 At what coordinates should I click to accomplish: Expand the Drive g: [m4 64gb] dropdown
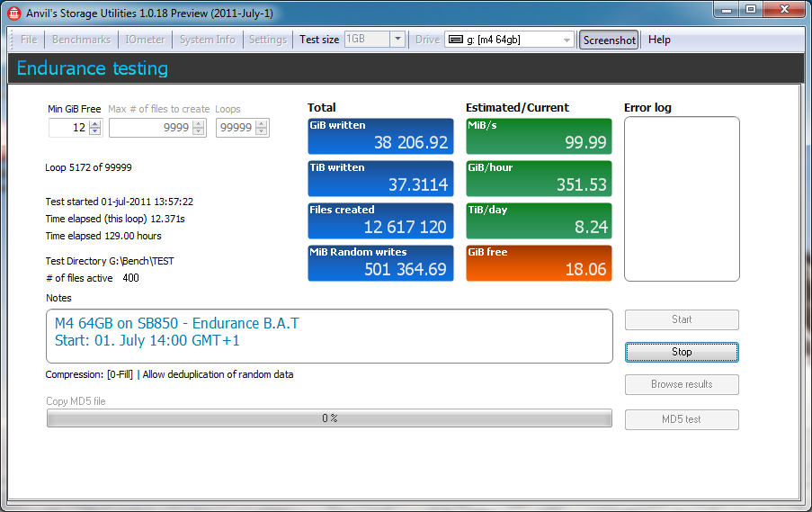pos(567,40)
